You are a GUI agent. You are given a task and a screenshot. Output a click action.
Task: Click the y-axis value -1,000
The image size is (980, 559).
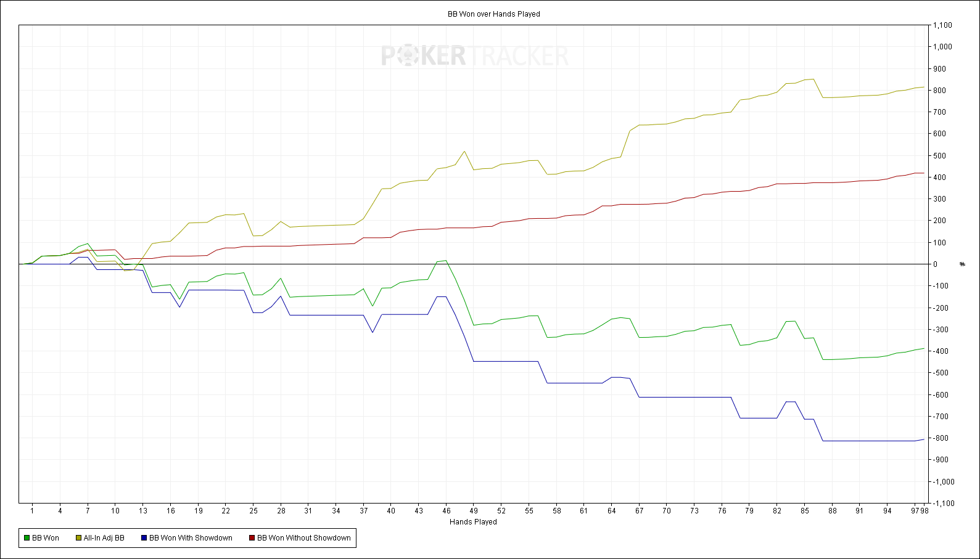click(944, 482)
